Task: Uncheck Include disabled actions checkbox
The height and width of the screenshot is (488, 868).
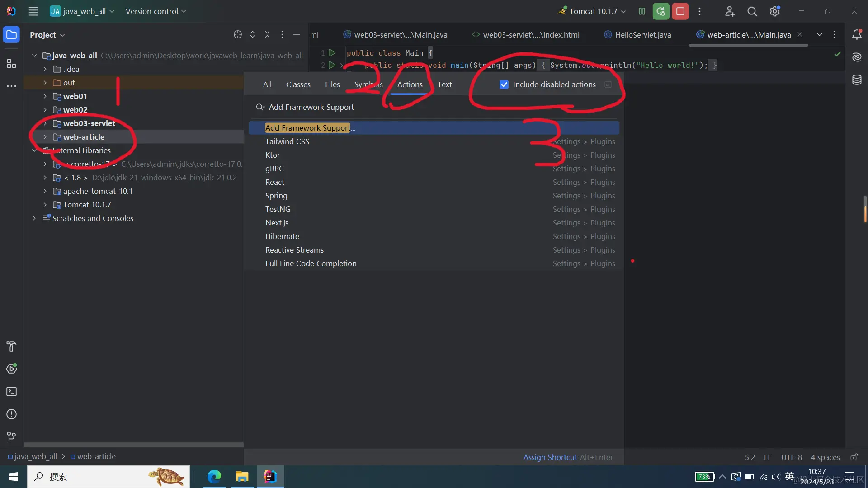Action: [504, 84]
